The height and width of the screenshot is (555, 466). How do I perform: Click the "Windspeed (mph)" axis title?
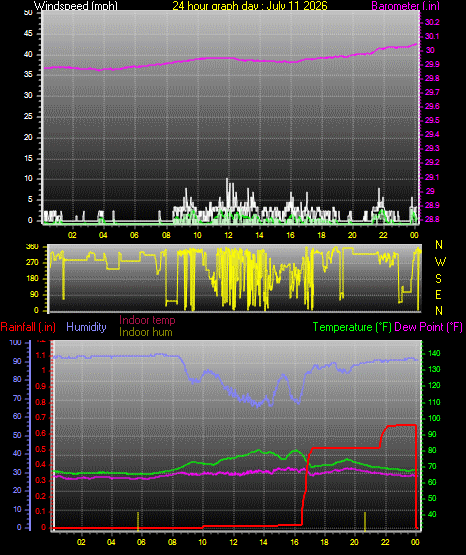(x=76, y=6)
